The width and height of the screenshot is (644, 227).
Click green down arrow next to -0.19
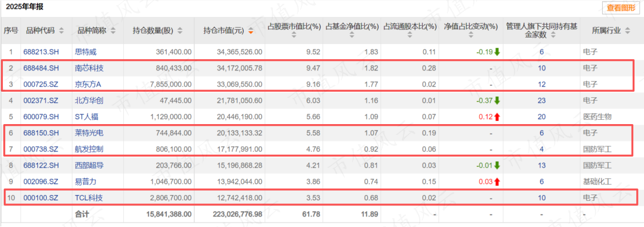pyautogui.click(x=497, y=52)
